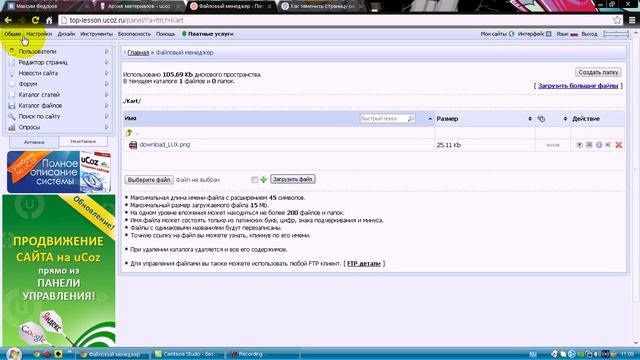Expand the Каталог статей submenu arrow
Screen dimensions: 640x360
click(107, 95)
